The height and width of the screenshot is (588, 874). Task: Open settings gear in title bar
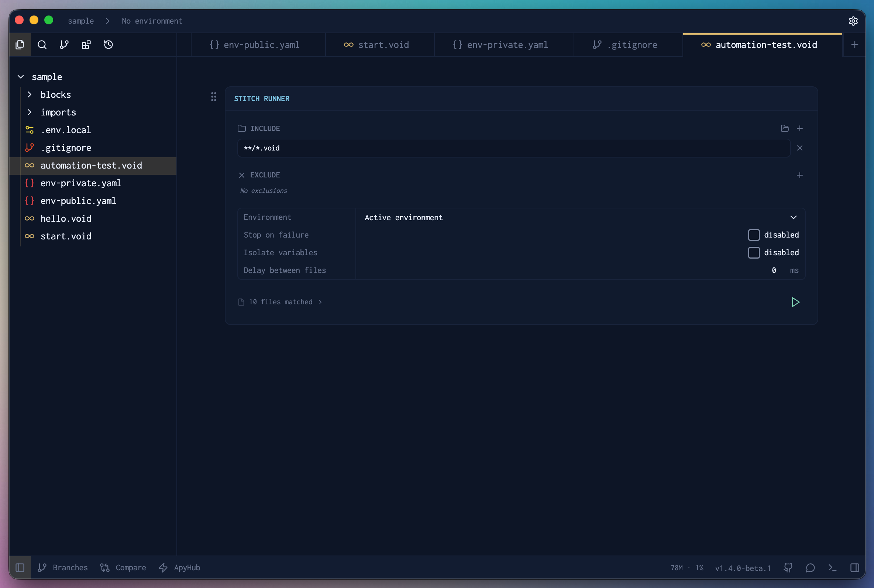point(853,21)
